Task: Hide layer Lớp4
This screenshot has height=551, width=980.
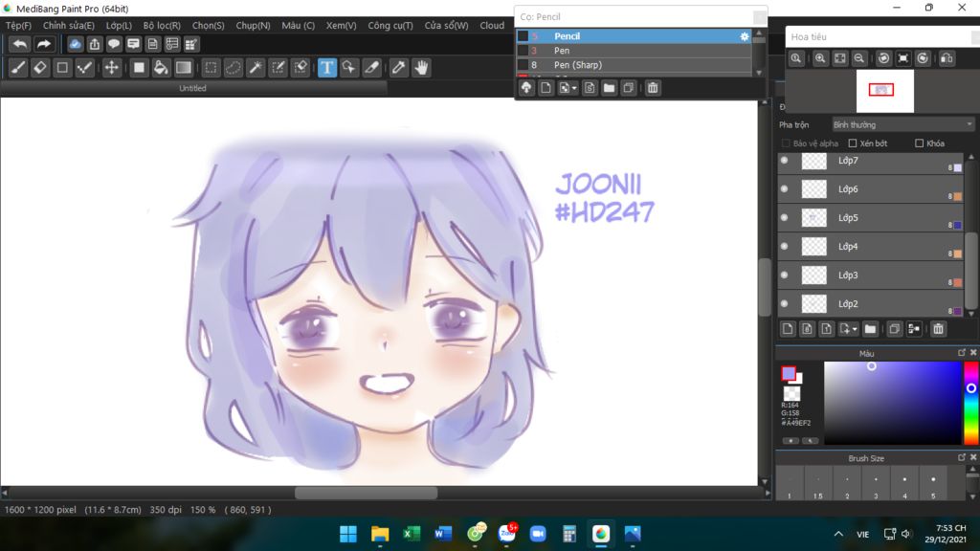Action: tap(785, 246)
